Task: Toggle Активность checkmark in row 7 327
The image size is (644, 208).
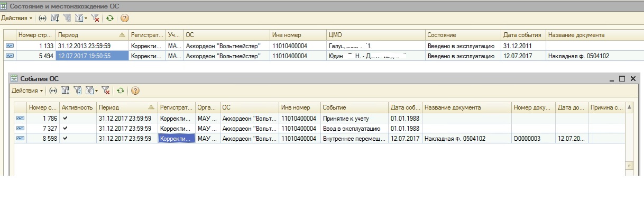Action: click(65, 128)
